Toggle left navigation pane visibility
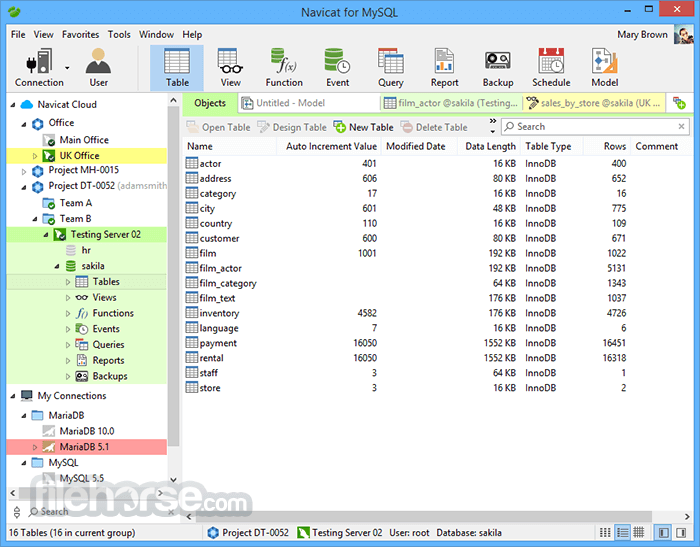This screenshot has width=700, height=547. (663, 532)
